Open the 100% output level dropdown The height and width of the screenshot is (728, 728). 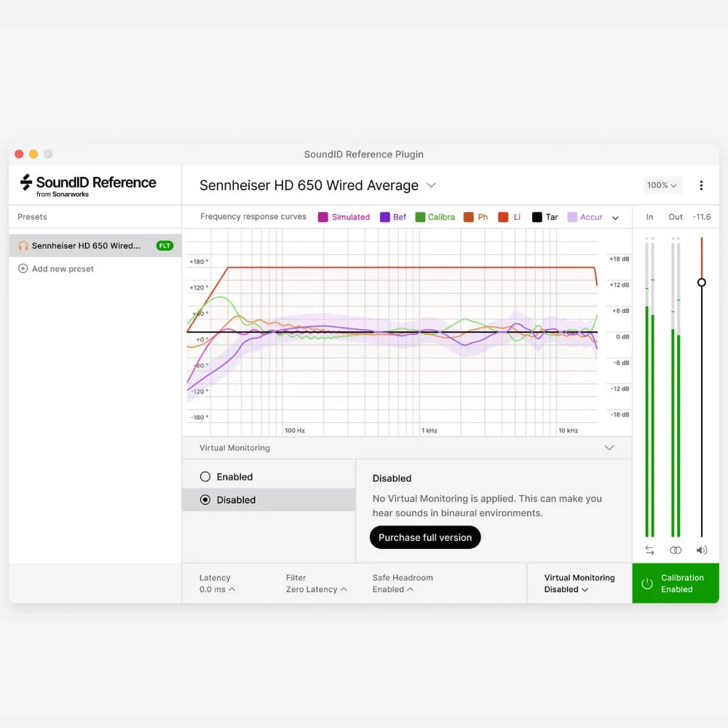coord(662,186)
